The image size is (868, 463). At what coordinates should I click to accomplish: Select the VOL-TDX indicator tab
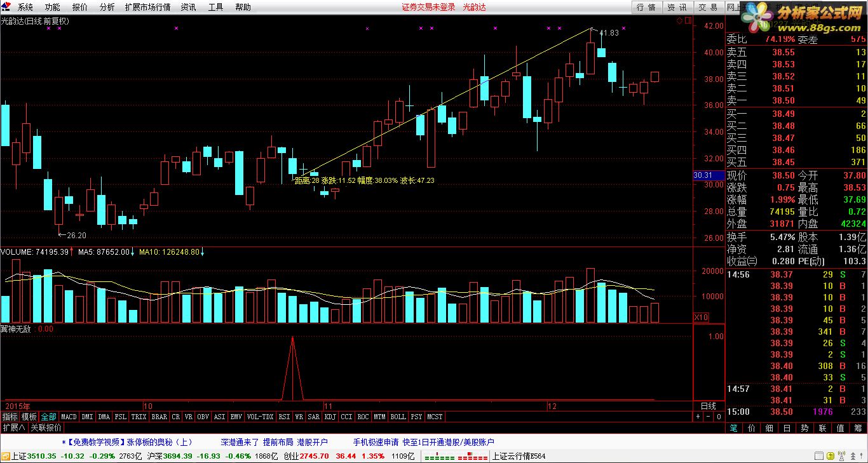pyautogui.click(x=260, y=417)
